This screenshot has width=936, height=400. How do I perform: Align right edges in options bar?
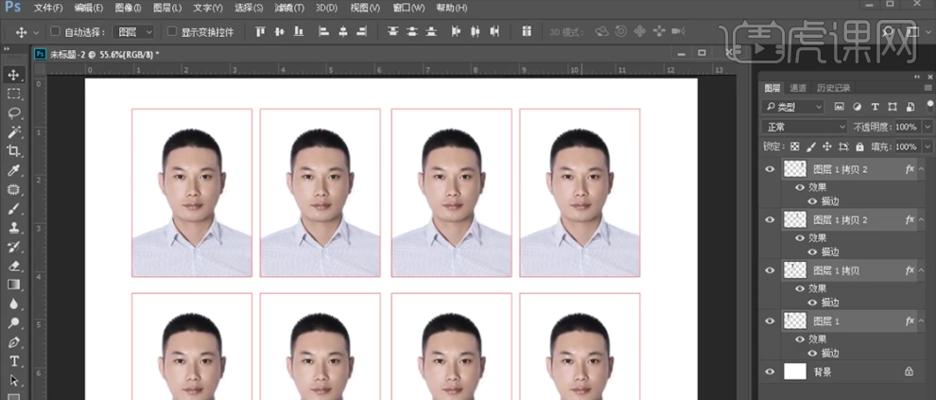[x=362, y=32]
